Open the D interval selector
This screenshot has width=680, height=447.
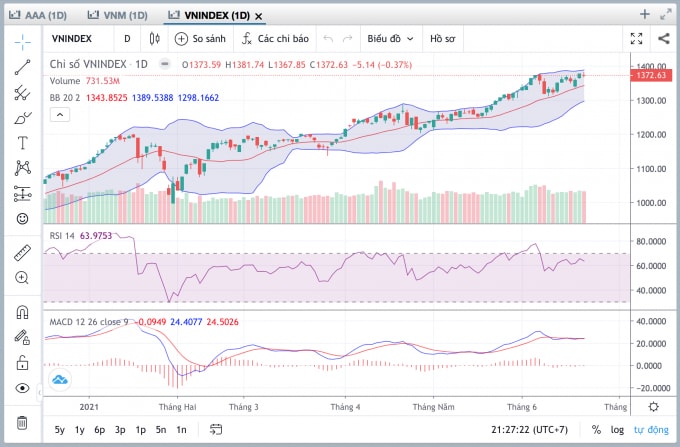[x=127, y=39]
